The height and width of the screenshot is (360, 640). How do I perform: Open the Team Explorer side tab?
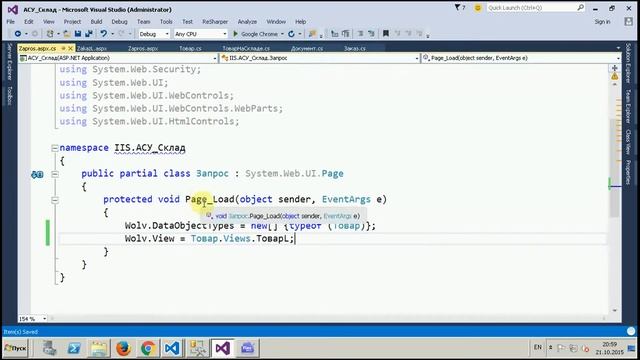(x=629, y=106)
